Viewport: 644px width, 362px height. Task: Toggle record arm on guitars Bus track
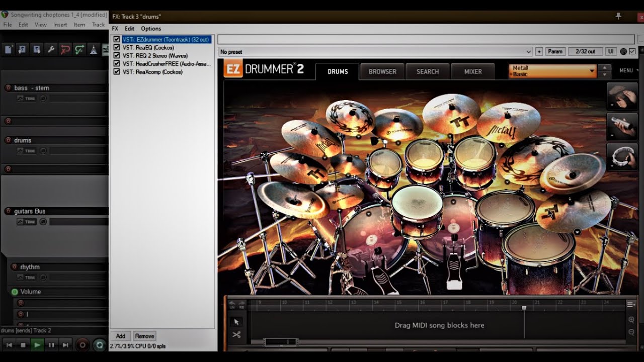8,211
